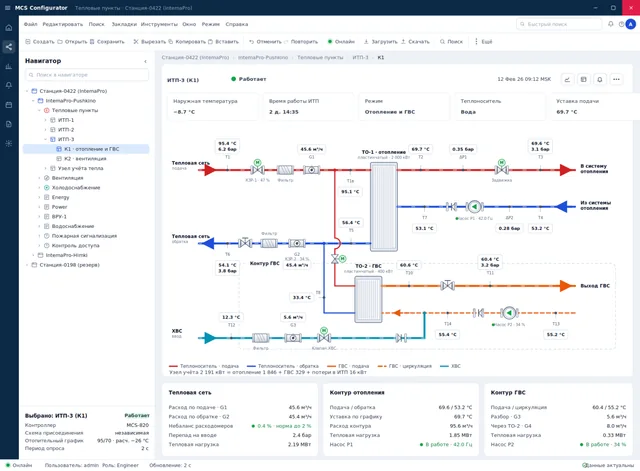Open the Справка menu
This screenshot has height=471, width=640.
tap(237, 24)
